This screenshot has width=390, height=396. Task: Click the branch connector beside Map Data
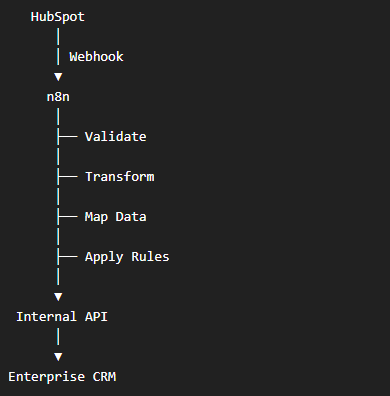click(x=67, y=217)
